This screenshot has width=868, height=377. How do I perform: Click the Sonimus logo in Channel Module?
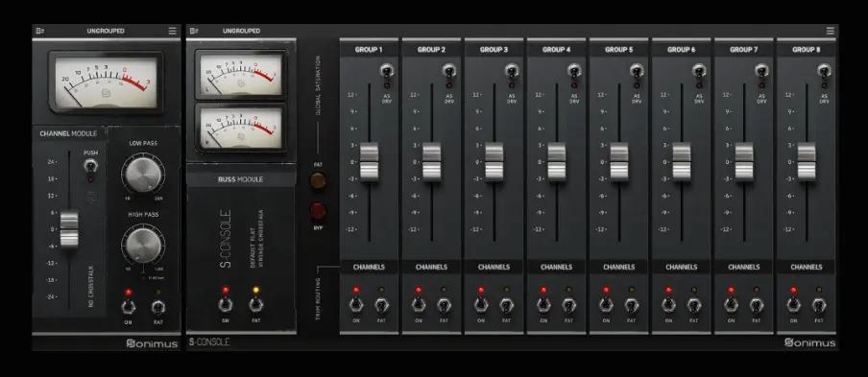152,343
